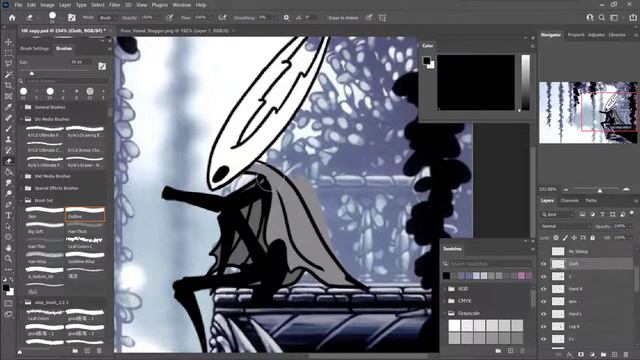Switch to Pure_Vessel document tab
640x360 pixels.
tap(175, 31)
